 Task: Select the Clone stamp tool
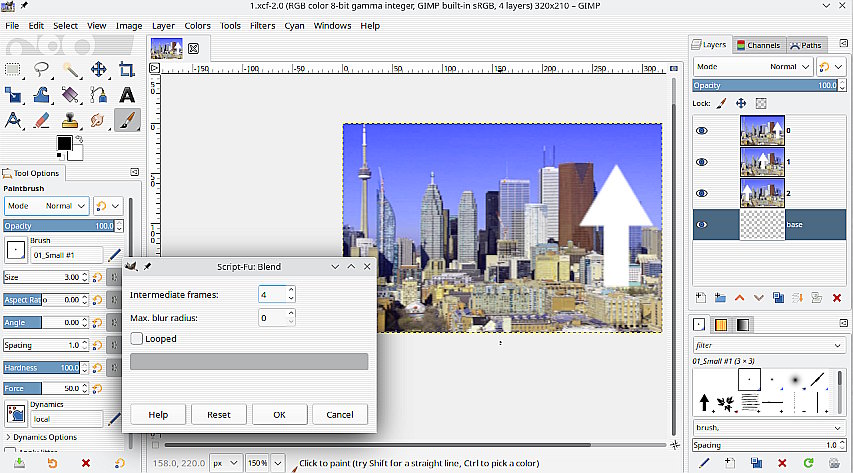70,120
